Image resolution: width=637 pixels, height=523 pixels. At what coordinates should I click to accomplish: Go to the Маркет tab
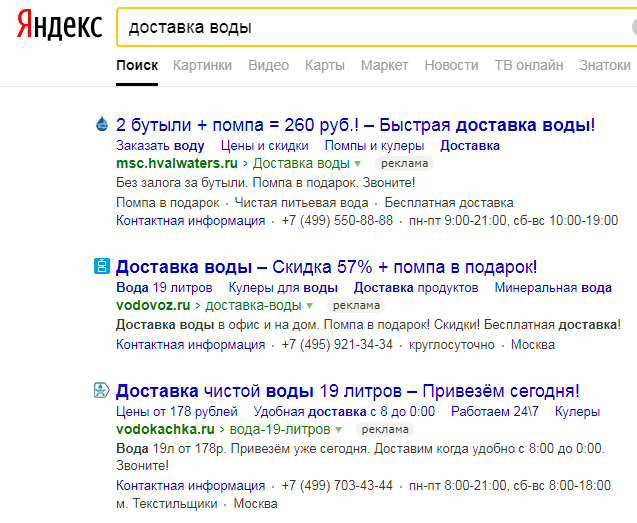click(x=384, y=65)
